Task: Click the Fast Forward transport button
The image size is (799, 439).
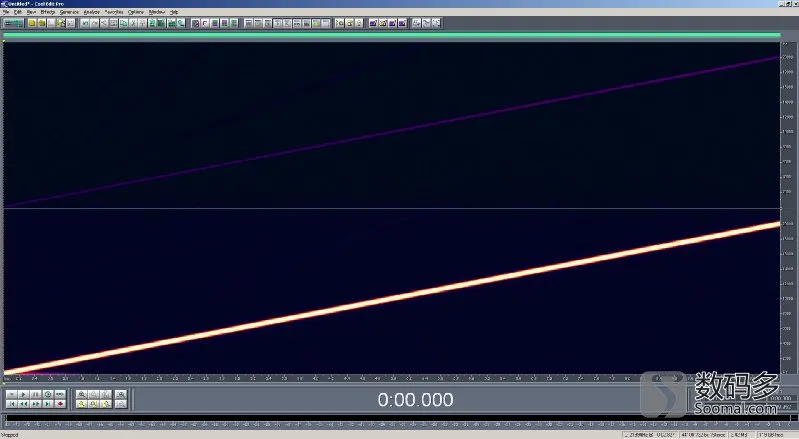Action: click(x=36, y=404)
